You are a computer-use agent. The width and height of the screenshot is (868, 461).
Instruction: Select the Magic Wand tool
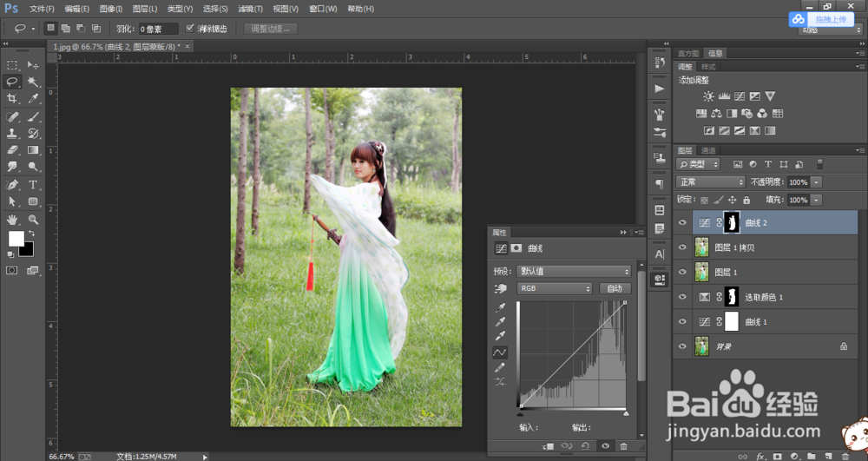tap(33, 82)
